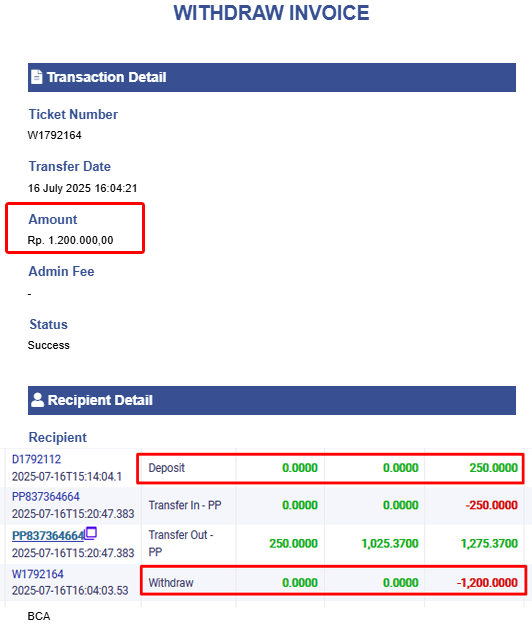Click the Deposit type cell
The image size is (532, 628).
(167, 468)
